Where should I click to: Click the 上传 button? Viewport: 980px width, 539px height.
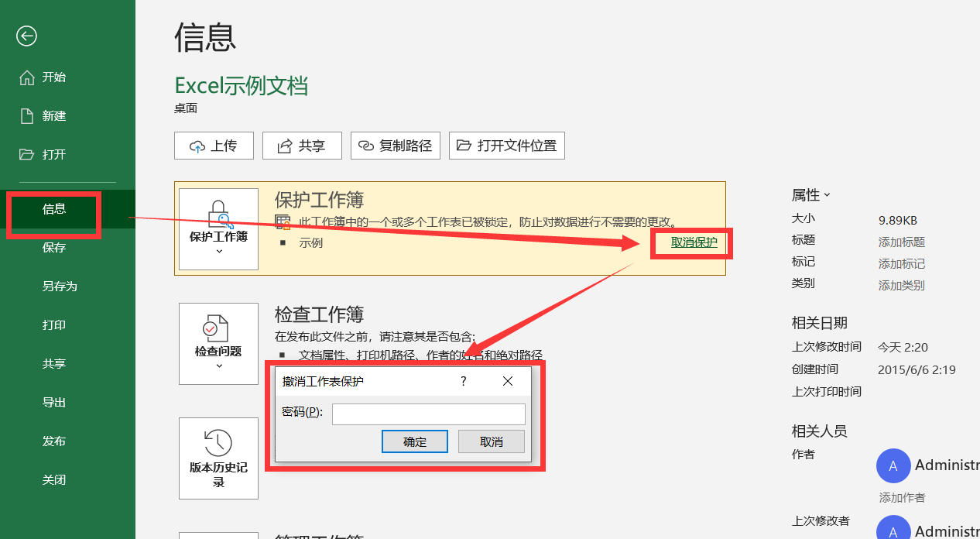[x=214, y=146]
